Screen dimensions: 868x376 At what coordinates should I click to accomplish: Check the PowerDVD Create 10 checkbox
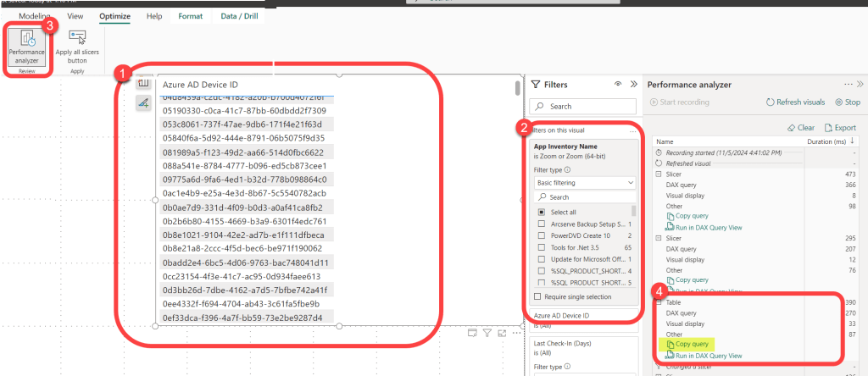tap(541, 235)
